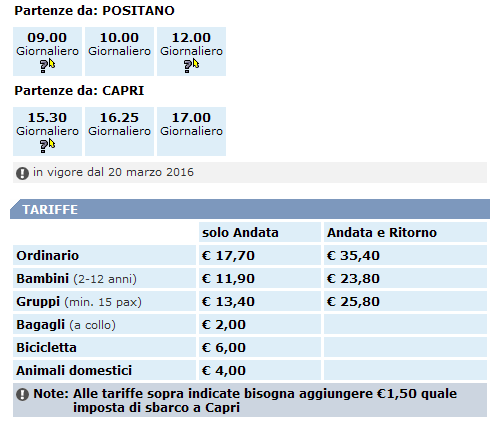This screenshot has height=428, width=497.
Task: Click the help icon under 09.00 departure
Action: coord(47,65)
